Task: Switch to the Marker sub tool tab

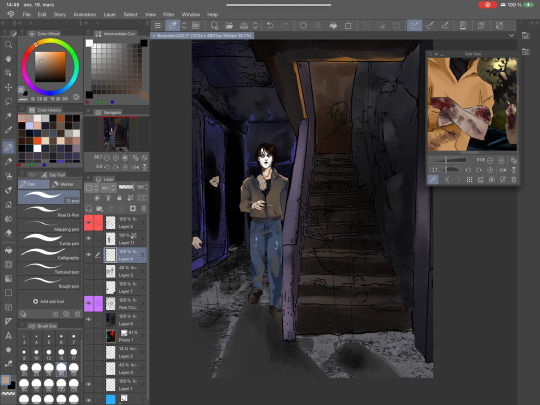Action: (x=64, y=185)
